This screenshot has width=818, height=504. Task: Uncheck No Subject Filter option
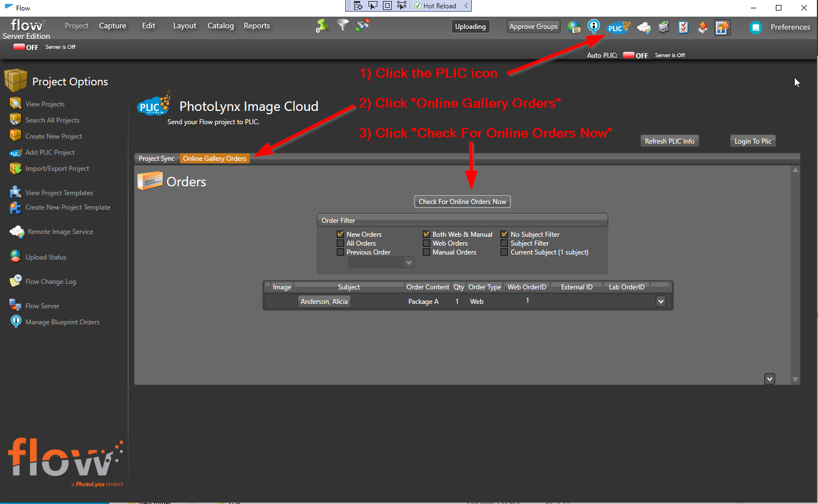(x=504, y=235)
